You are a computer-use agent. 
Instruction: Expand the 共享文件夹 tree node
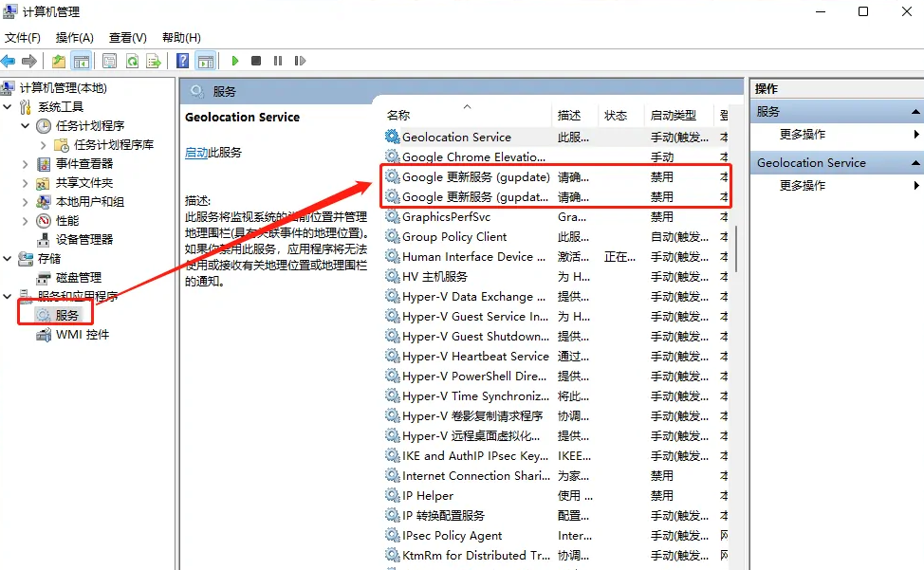pyautogui.click(x=26, y=182)
